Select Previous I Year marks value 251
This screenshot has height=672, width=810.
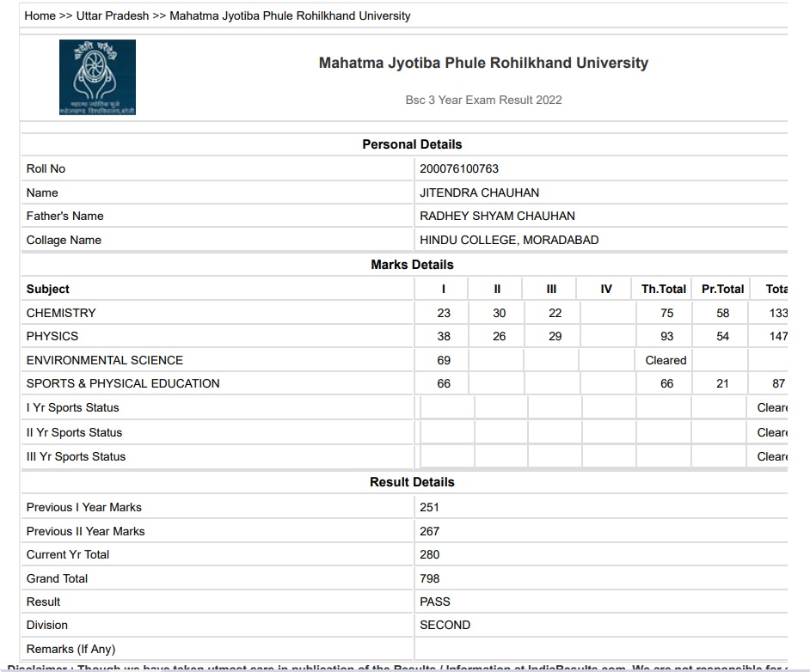[x=429, y=507]
